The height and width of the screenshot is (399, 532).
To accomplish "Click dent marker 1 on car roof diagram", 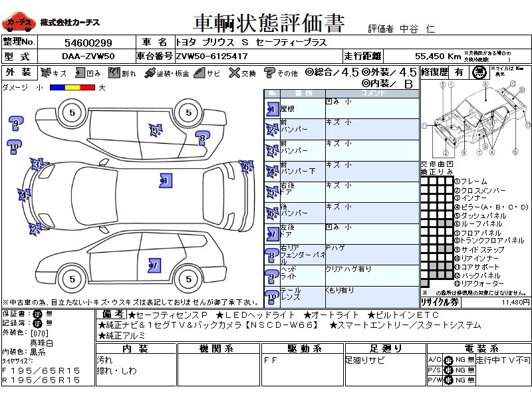I will 166,180.
